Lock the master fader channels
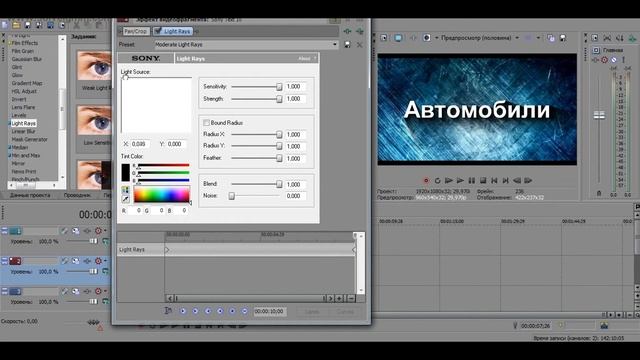The width and height of the screenshot is (640, 360). coord(599,193)
